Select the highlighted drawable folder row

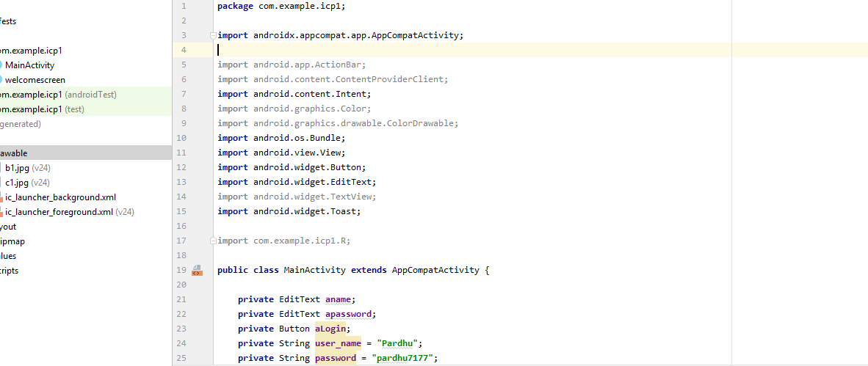(x=86, y=153)
